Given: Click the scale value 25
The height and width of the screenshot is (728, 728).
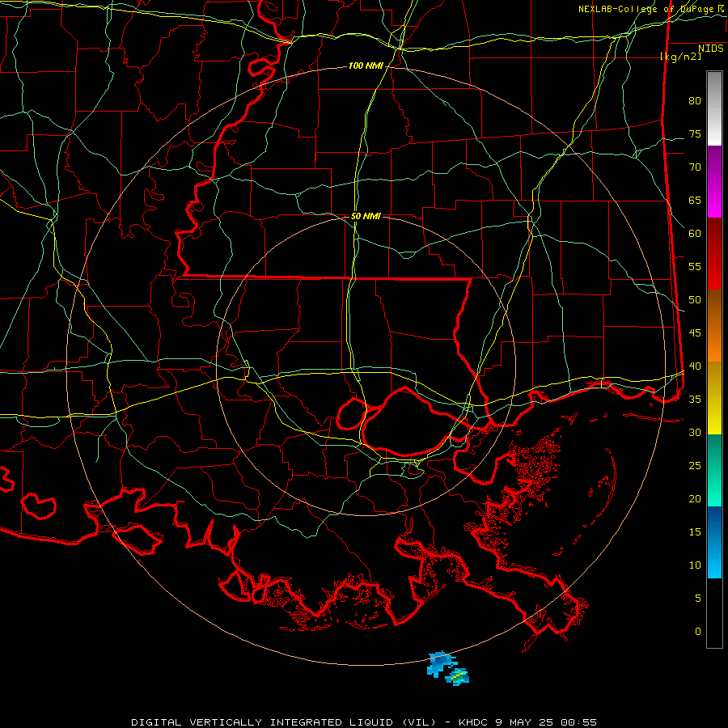Looking at the screenshot, I should pyautogui.click(x=695, y=466).
